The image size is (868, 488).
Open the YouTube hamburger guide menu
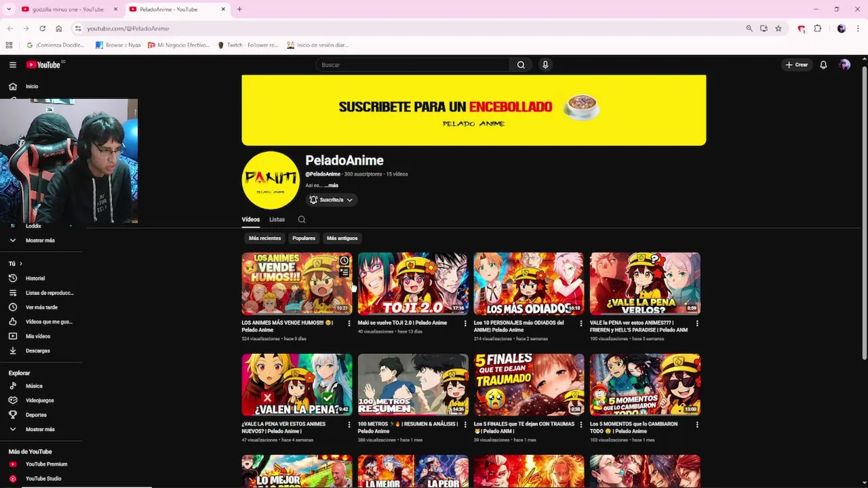tap(12, 65)
